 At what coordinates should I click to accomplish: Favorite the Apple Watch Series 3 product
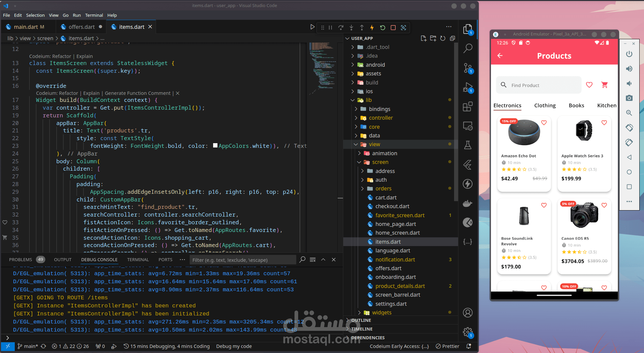pyautogui.click(x=604, y=123)
